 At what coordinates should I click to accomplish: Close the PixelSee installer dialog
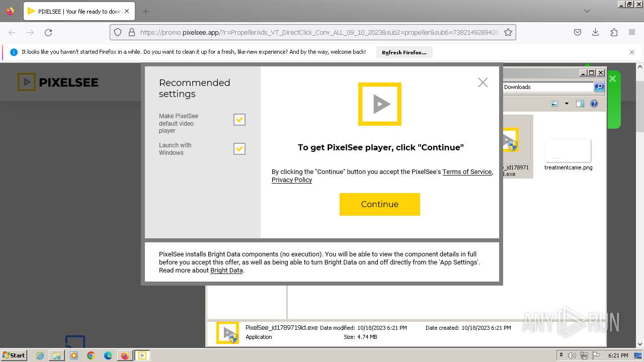pos(483,82)
